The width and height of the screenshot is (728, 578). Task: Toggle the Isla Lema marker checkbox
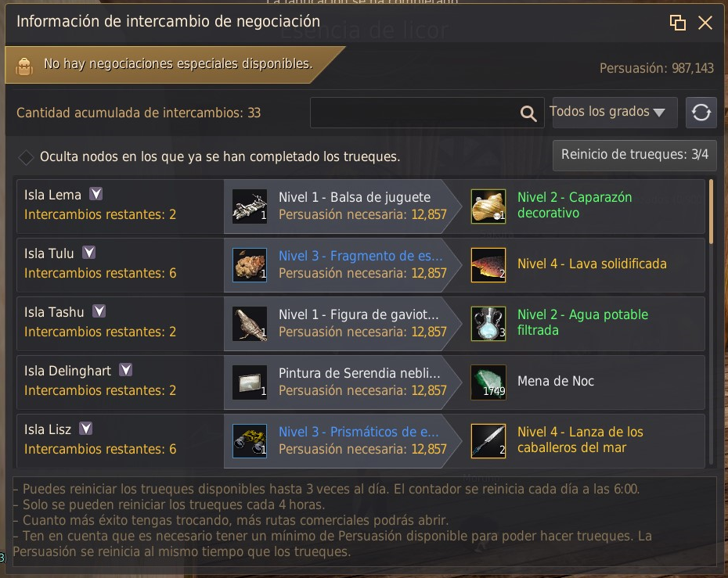(96, 194)
